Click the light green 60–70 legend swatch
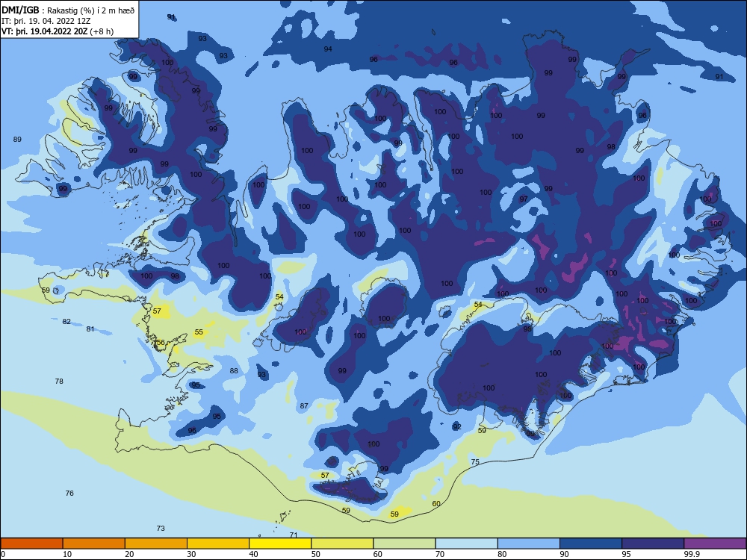The image size is (747, 560). click(x=404, y=544)
